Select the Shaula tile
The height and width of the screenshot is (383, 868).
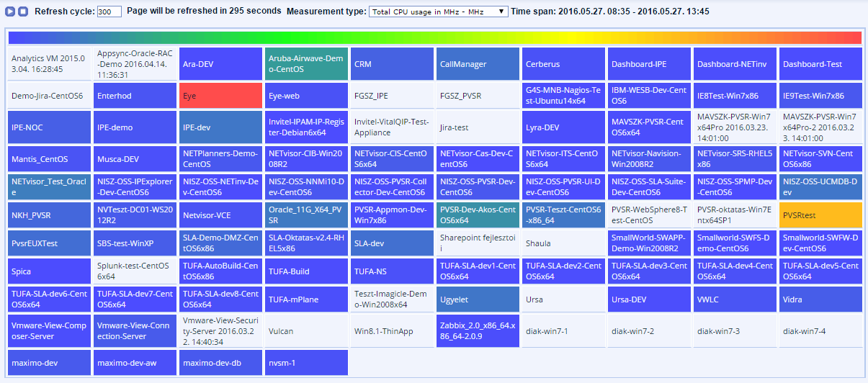click(x=563, y=243)
